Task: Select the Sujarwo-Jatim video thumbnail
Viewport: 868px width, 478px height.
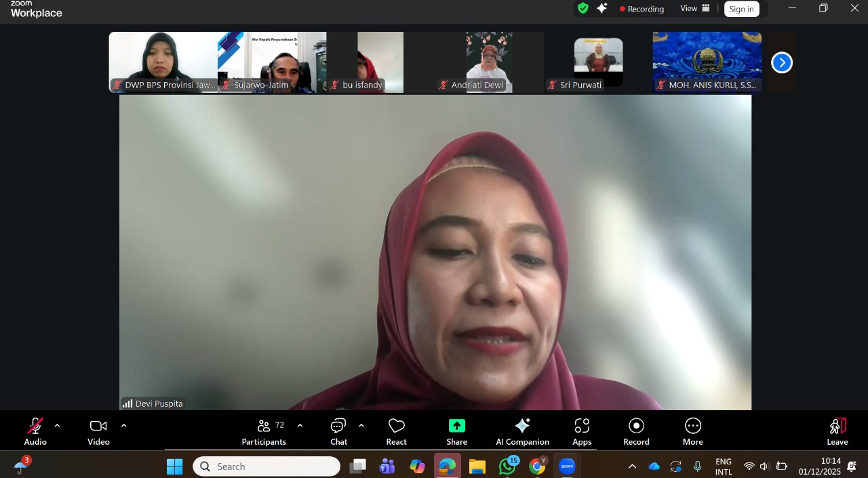Action: pos(271,62)
